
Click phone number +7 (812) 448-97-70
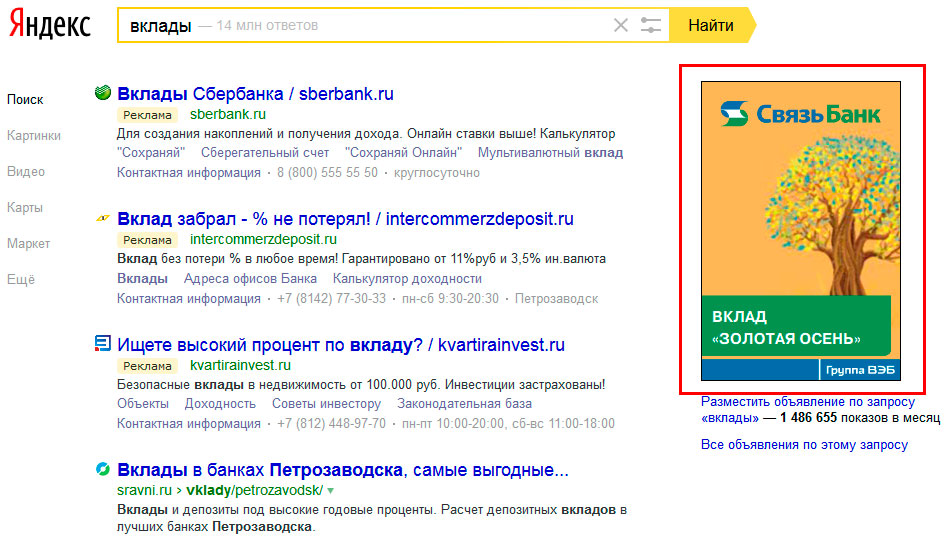pyautogui.click(x=331, y=424)
